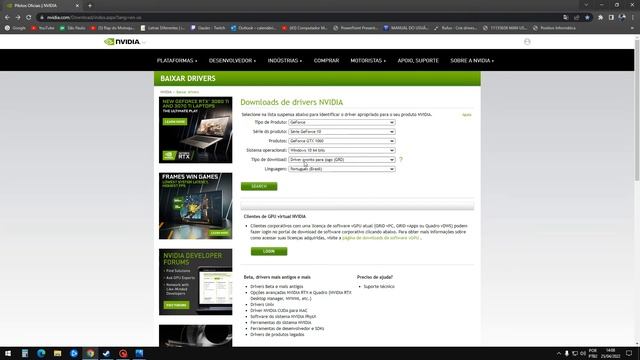Expand the Tipo de download dropdown
The height and width of the screenshot is (360, 640).
342,160
